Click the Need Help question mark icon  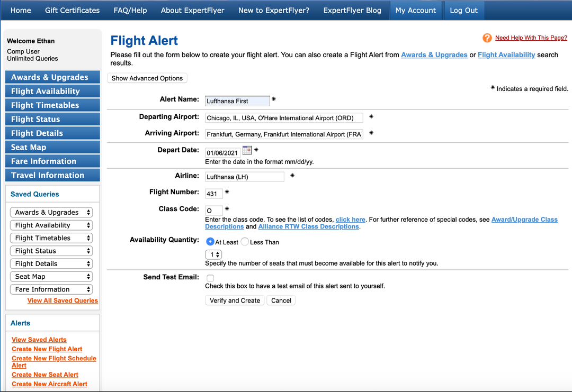pos(487,38)
